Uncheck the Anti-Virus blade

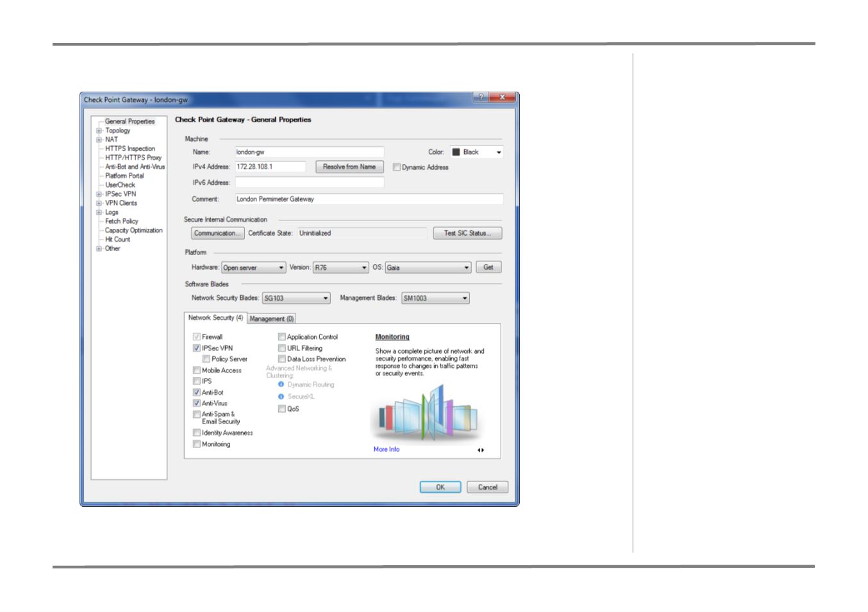click(x=197, y=403)
